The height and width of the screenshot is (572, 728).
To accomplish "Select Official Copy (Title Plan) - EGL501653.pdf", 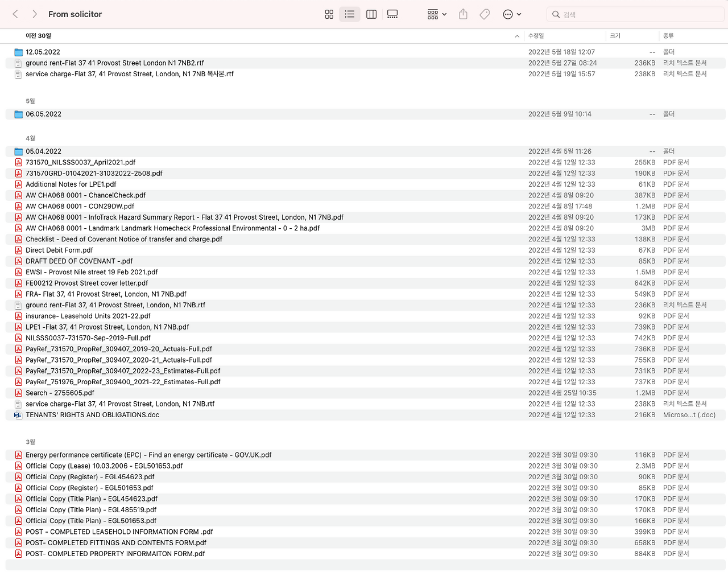I will tap(91, 521).
